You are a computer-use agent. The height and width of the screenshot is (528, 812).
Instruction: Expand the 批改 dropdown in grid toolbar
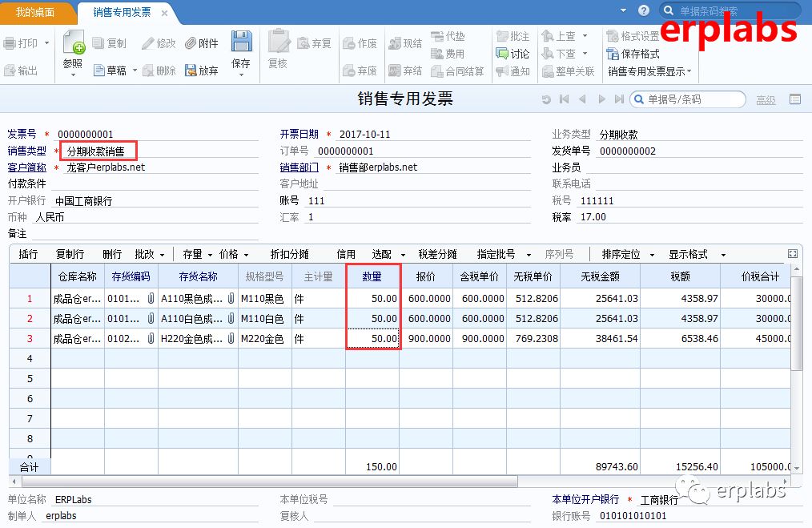click(x=162, y=255)
